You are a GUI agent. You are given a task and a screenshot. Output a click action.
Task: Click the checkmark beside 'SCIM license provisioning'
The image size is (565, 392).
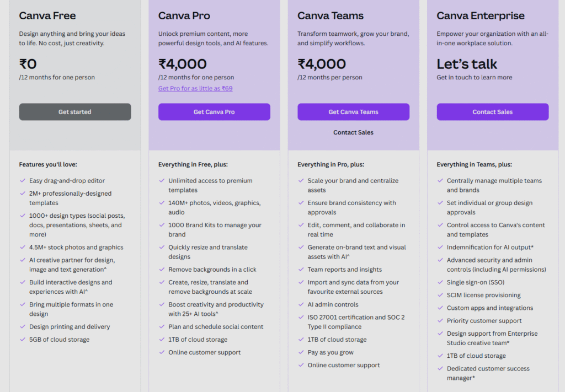[x=440, y=295]
